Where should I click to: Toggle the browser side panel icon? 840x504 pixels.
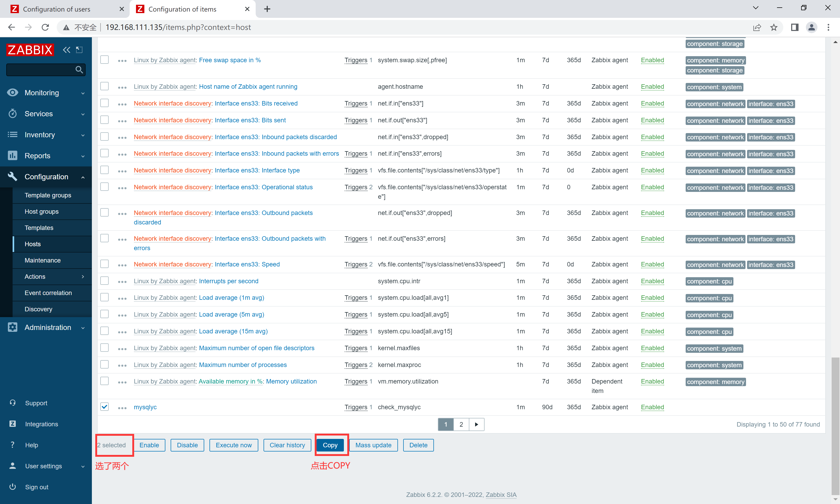coord(795,27)
